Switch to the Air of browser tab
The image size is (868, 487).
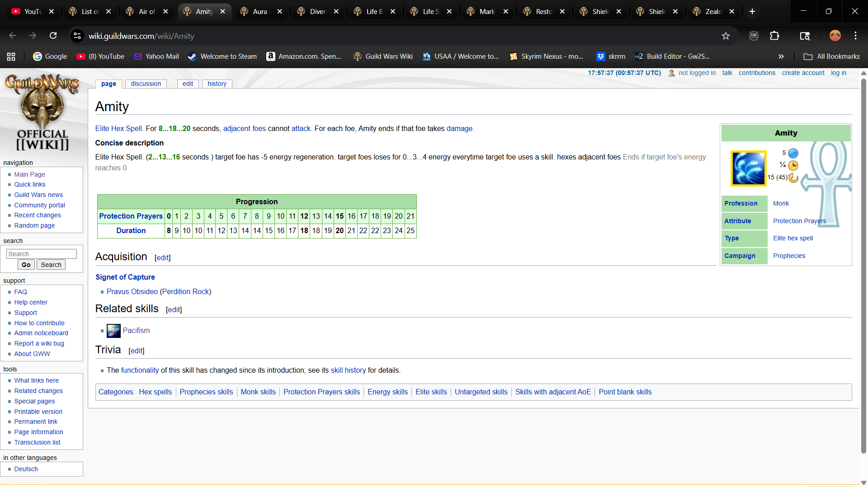click(146, 11)
